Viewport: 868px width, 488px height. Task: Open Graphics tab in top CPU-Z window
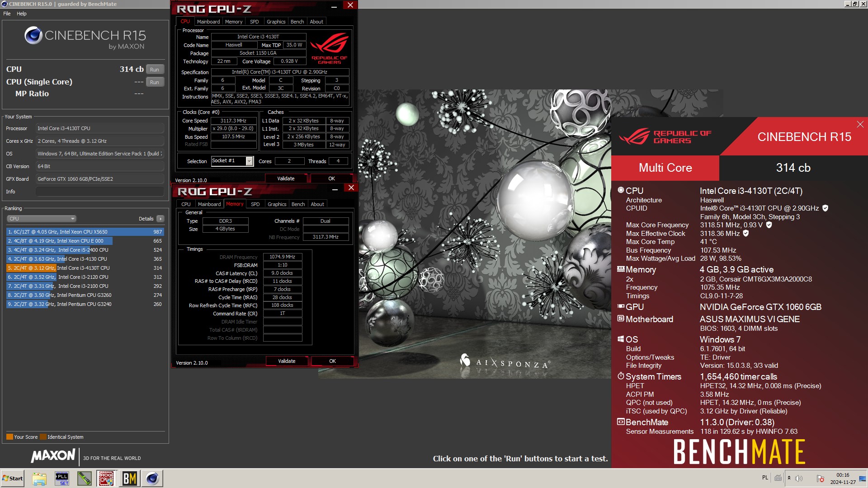click(276, 22)
